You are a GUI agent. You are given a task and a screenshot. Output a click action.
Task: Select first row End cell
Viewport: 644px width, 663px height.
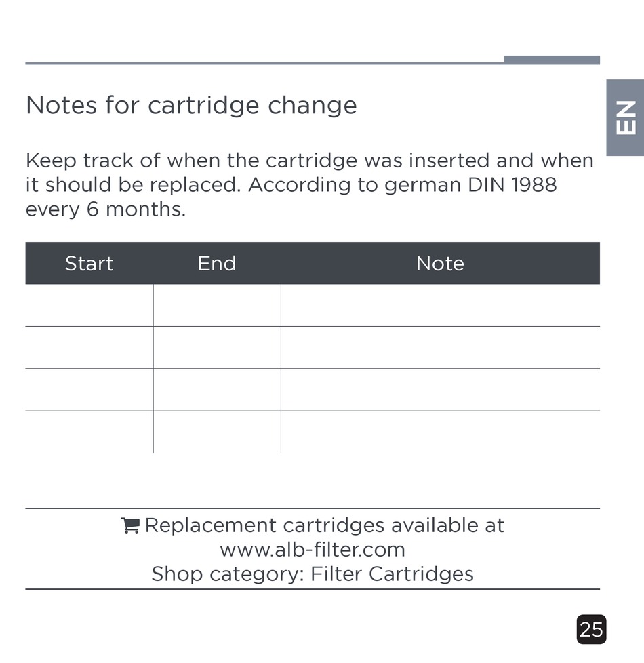pos(217,305)
